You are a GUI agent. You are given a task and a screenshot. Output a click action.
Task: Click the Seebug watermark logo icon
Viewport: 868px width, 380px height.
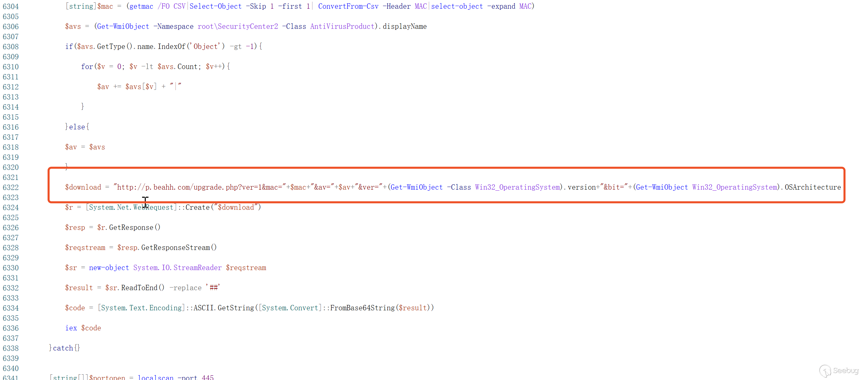[x=825, y=371]
